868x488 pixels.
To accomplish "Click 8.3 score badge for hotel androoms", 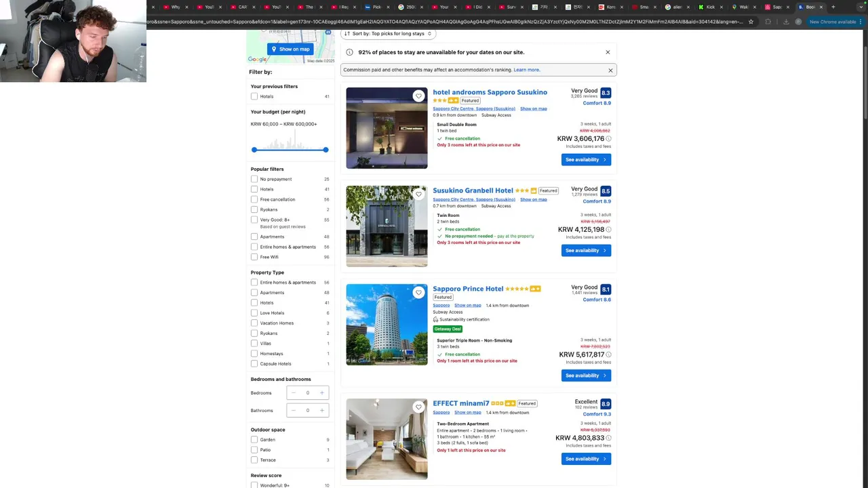I will [x=606, y=93].
